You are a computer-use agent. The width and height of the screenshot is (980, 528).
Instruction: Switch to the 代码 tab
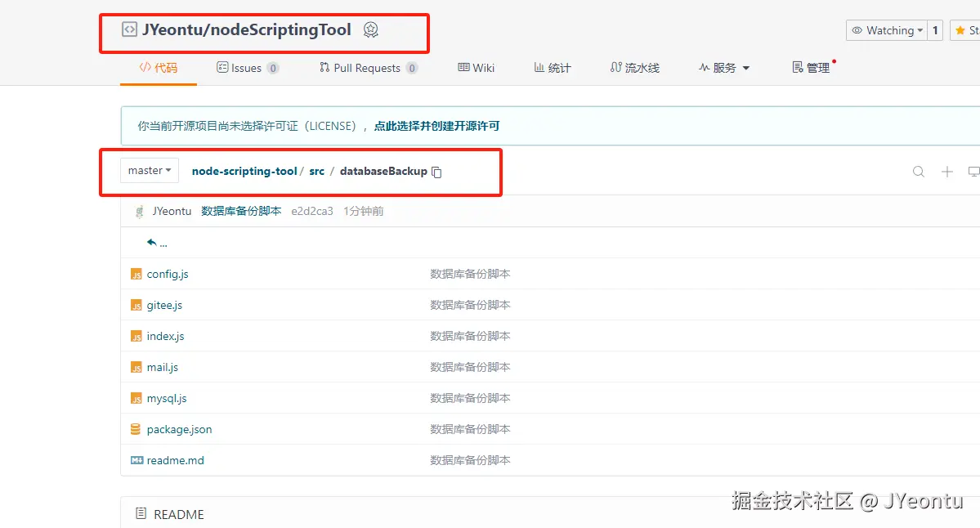coord(159,68)
